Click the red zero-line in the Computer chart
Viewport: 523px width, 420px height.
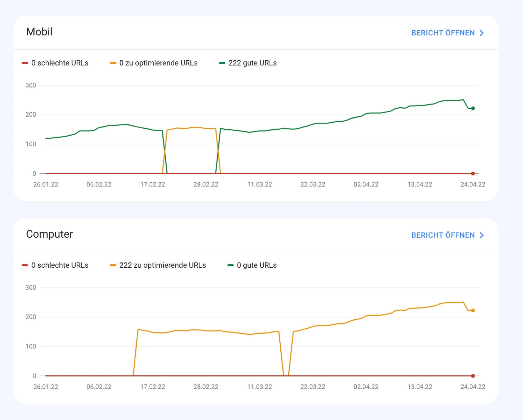[244, 376]
